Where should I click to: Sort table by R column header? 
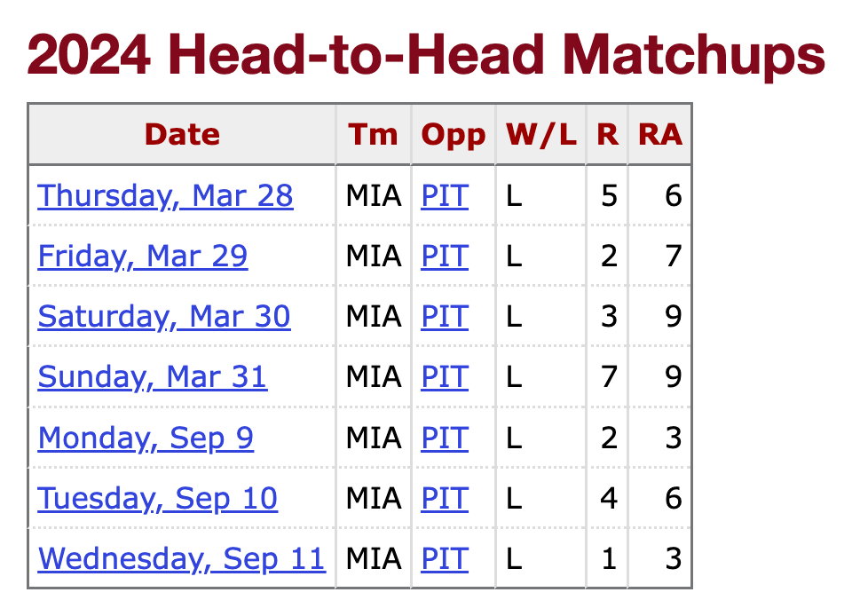(607, 134)
